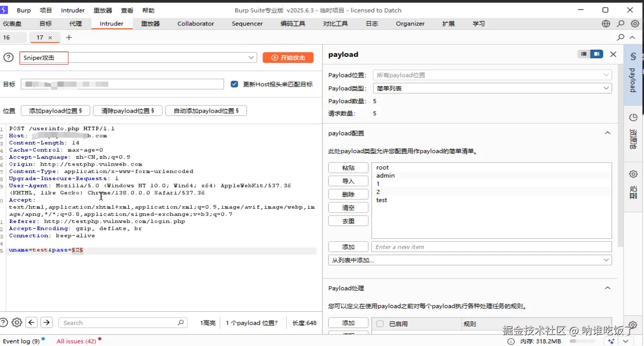This screenshot has height=346, width=644.
Task: Click the target host input field
Action: tap(122, 84)
